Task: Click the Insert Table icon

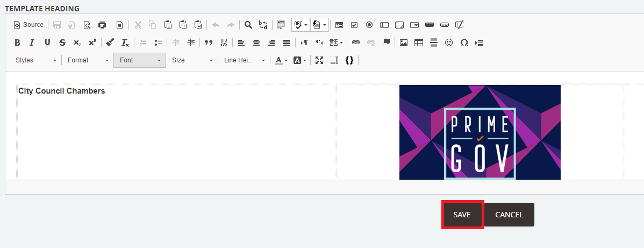Action: (x=419, y=42)
